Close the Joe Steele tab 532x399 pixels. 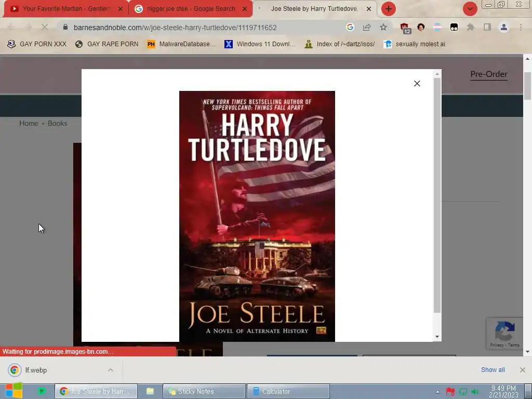click(x=369, y=9)
